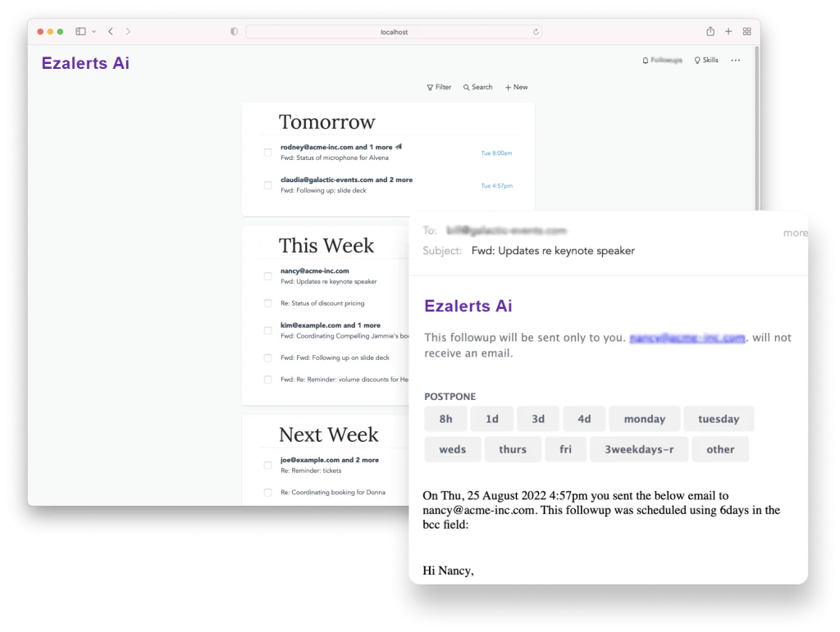Click the Search button

478,87
